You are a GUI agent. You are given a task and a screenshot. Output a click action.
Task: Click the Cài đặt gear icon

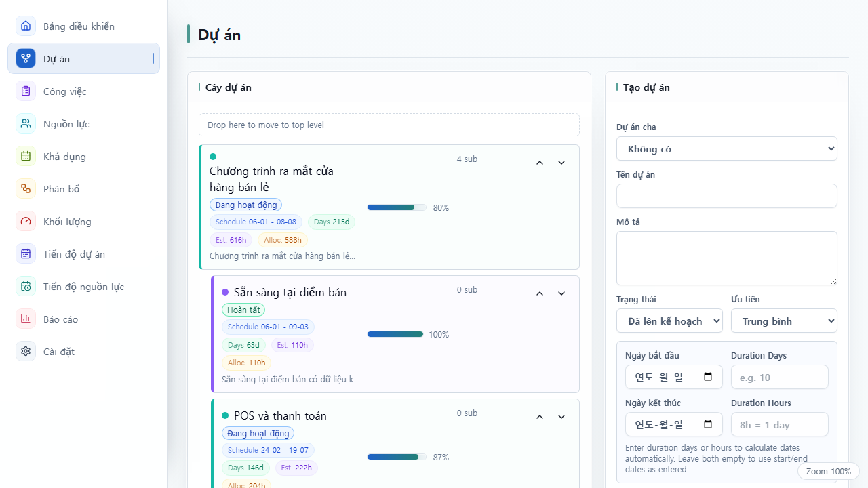coord(26,352)
